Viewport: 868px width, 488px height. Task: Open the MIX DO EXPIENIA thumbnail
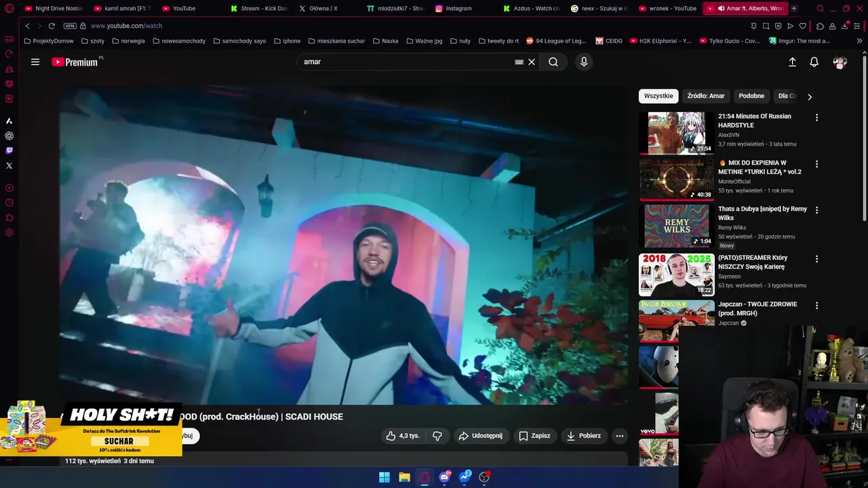tap(676, 180)
